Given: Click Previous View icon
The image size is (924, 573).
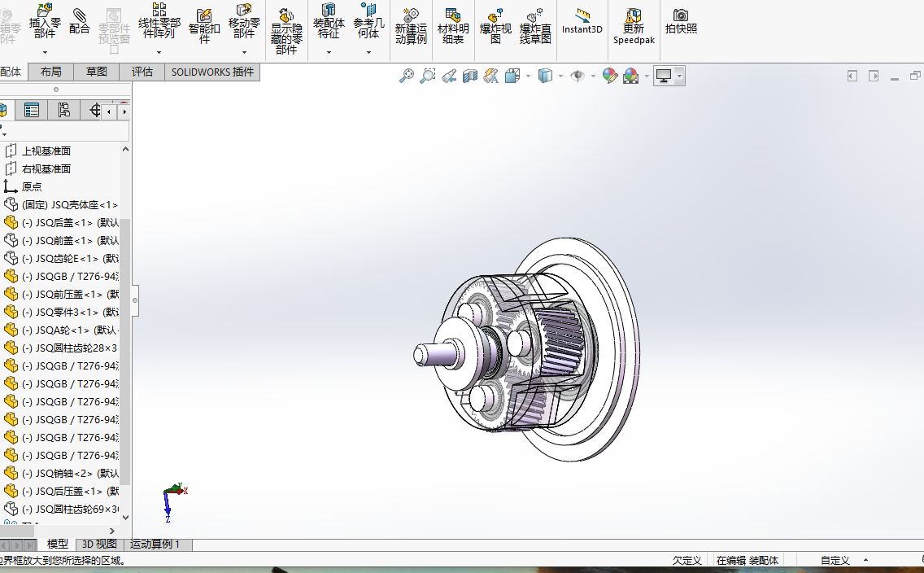Looking at the screenshot, I should coord(449,76).
